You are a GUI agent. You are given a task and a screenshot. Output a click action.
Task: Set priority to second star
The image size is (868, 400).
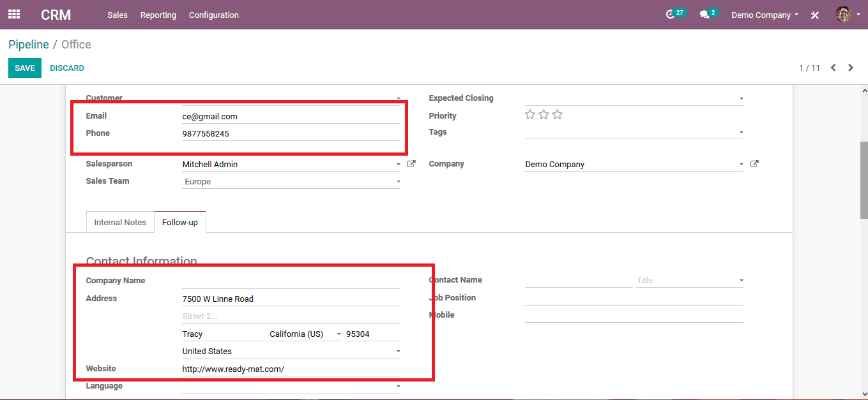point(544,115)
